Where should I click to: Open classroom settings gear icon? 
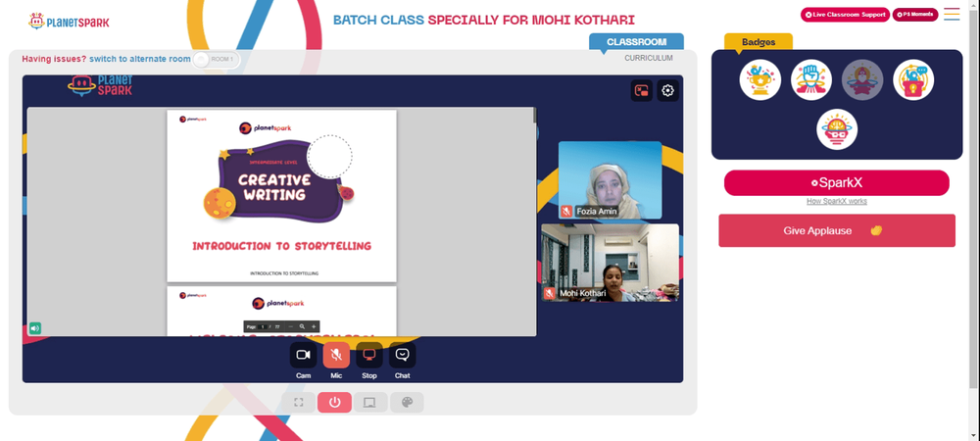[x=667, y=90]
